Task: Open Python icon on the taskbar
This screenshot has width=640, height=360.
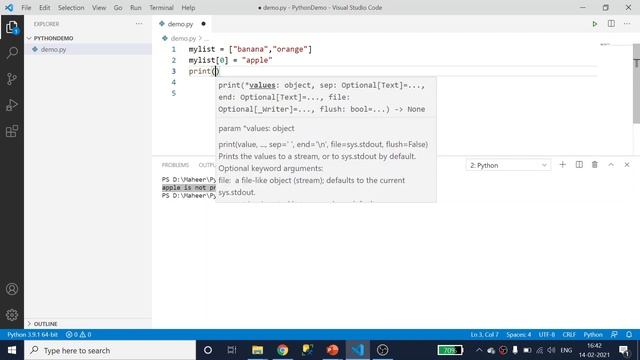Action: click(307, 350)
